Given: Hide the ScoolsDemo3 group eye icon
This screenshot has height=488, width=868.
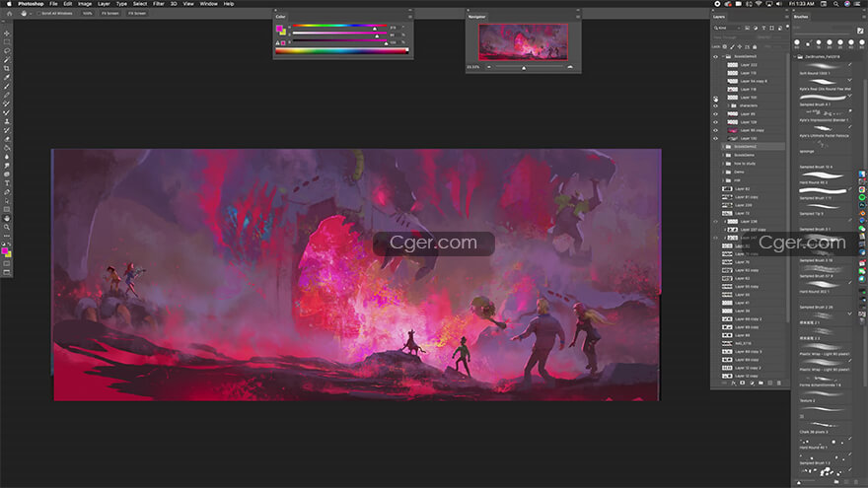Looking at the screenshot, I should click(715, 56).
